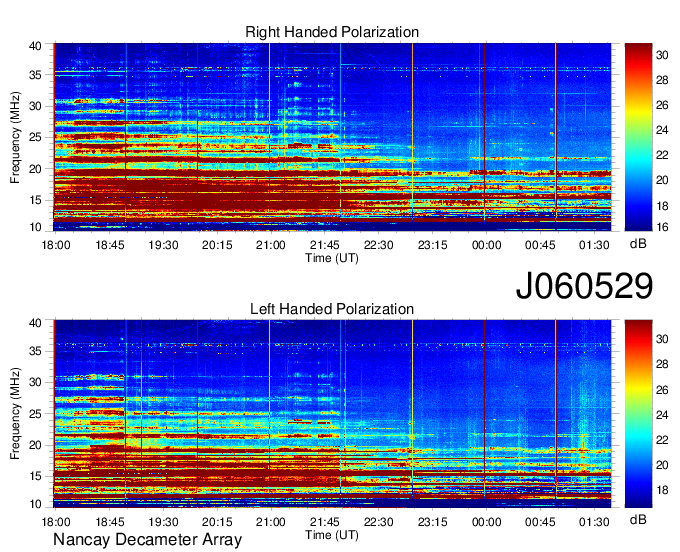The height and width of the screenshot is (552, 680).
Task: Click the "Right Handed Polarization" plot title
Action: [332, 32]
